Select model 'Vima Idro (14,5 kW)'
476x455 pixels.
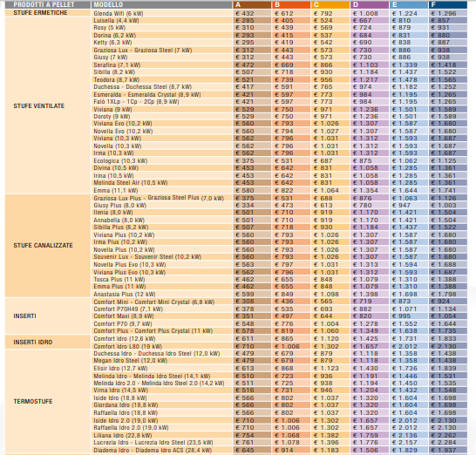121,390
